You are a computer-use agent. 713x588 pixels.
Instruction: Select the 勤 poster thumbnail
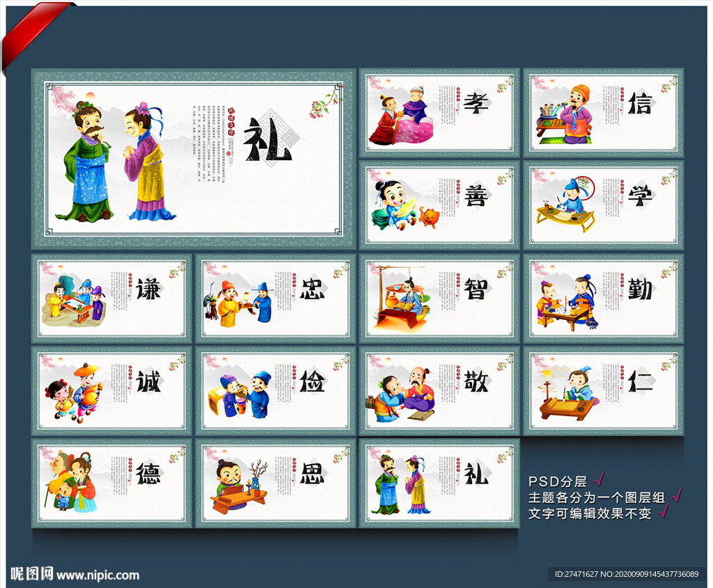[603, 298]
